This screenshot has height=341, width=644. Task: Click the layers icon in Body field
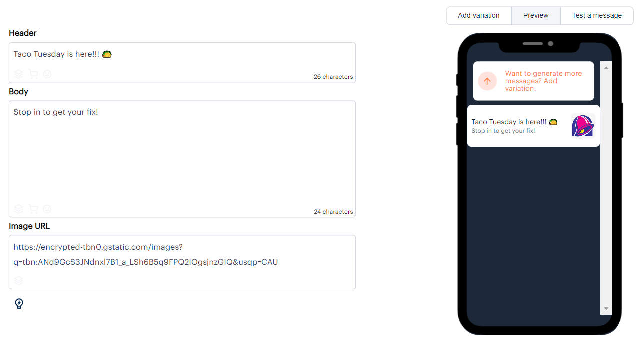click(x=19, y=209)
